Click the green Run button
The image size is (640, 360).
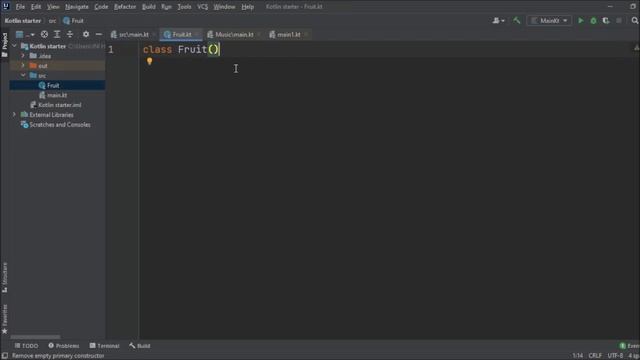coord(580,20)
